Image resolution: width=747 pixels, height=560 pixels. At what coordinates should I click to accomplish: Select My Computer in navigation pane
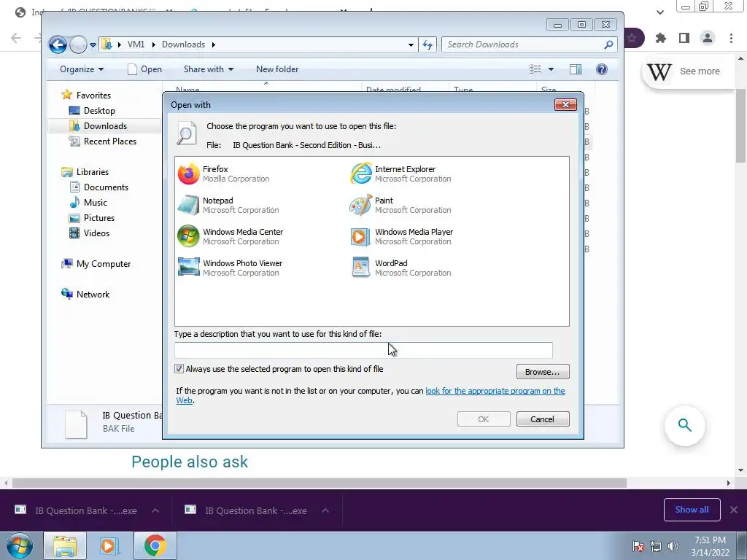[x=104, y=264]
